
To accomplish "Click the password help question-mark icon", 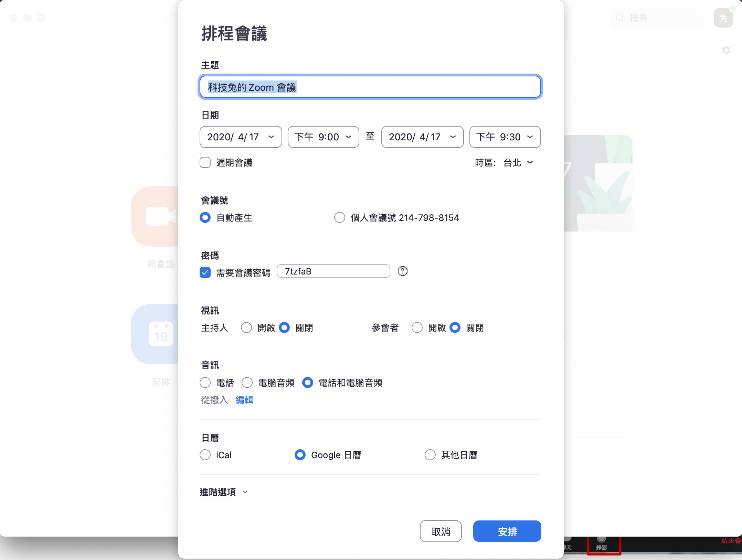I will [x=402, y=271].
